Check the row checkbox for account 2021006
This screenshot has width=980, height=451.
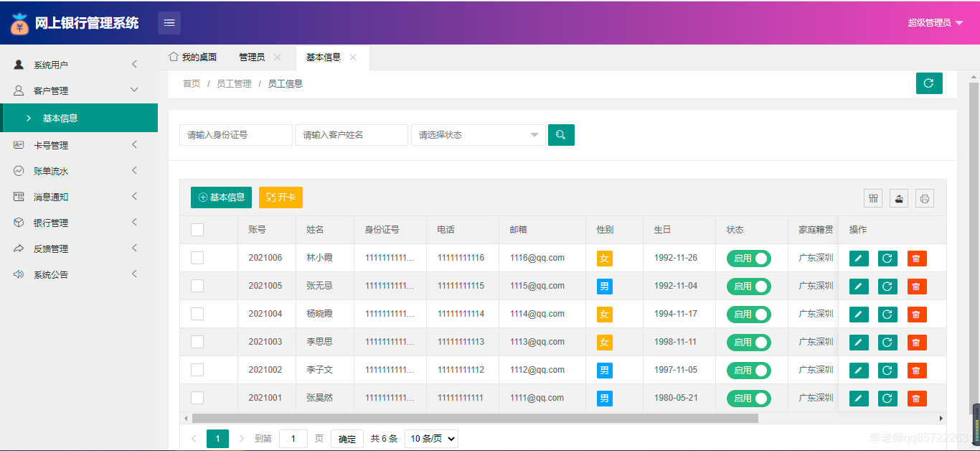(197, 258)
